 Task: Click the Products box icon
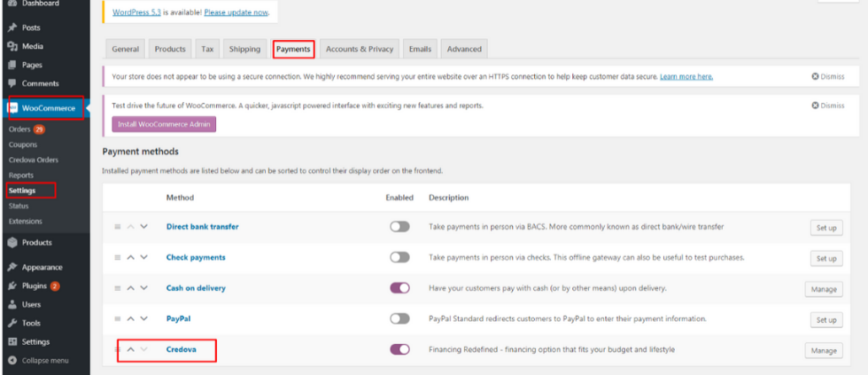12,243
